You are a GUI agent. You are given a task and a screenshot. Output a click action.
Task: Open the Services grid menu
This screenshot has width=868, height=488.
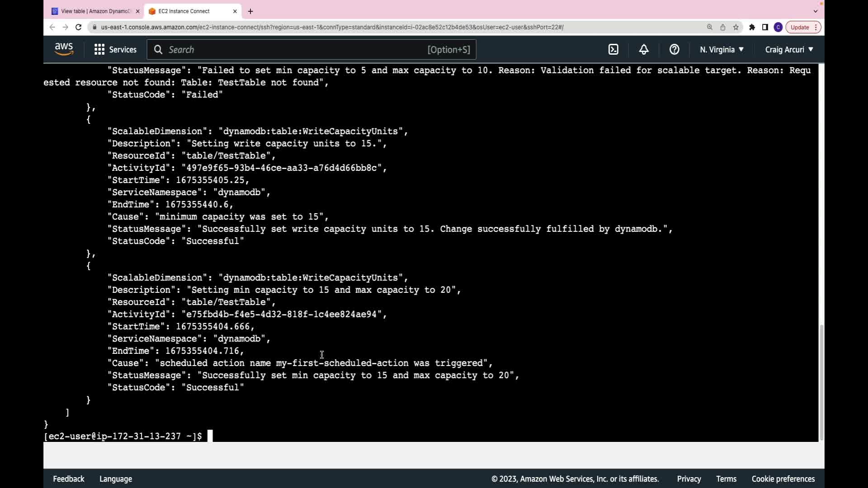[x=115, y=50]
